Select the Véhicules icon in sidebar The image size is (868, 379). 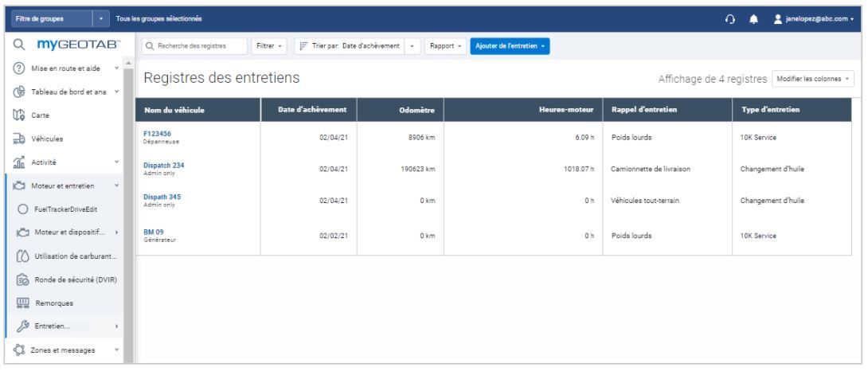[18, 139]
